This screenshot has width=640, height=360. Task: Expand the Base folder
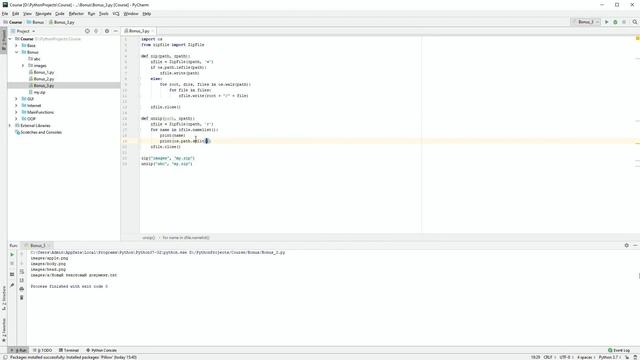pyautogui.click(x=17, y=46)
